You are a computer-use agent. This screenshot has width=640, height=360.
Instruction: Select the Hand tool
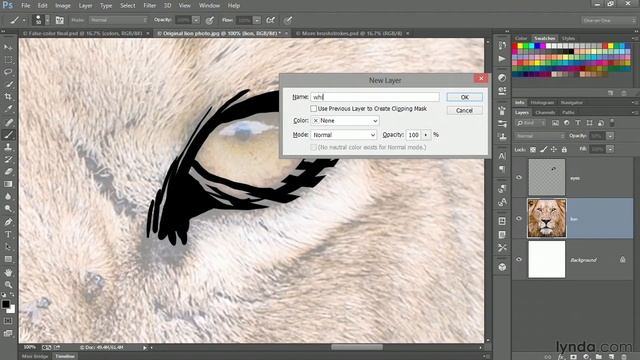coord(8,272)
